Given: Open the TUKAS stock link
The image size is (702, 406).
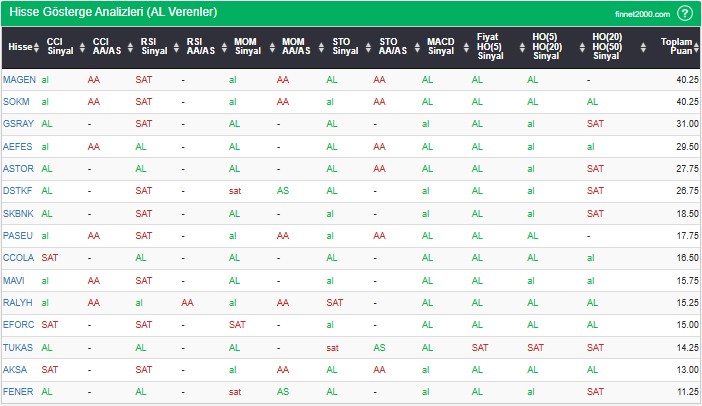Looking at the screenshot, I should [x=18, y=347].
